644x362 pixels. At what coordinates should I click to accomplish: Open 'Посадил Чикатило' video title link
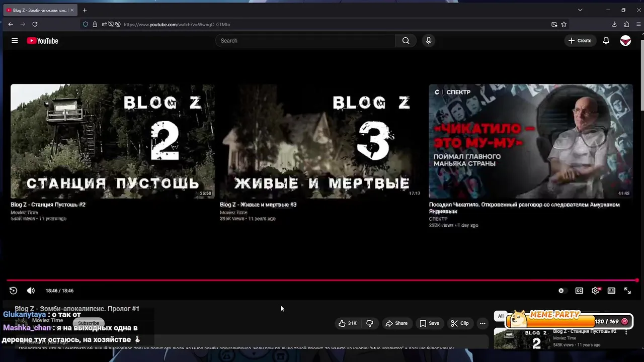524,208
